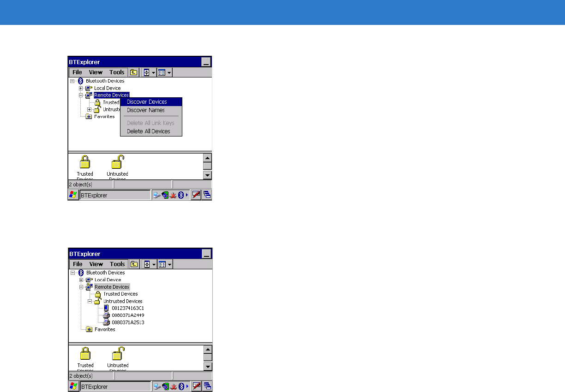565x392 pixels.
Task: Collapse Bluetooth Devices node in context-menu window
Action: pyautogui.click(x=72, y=81)
